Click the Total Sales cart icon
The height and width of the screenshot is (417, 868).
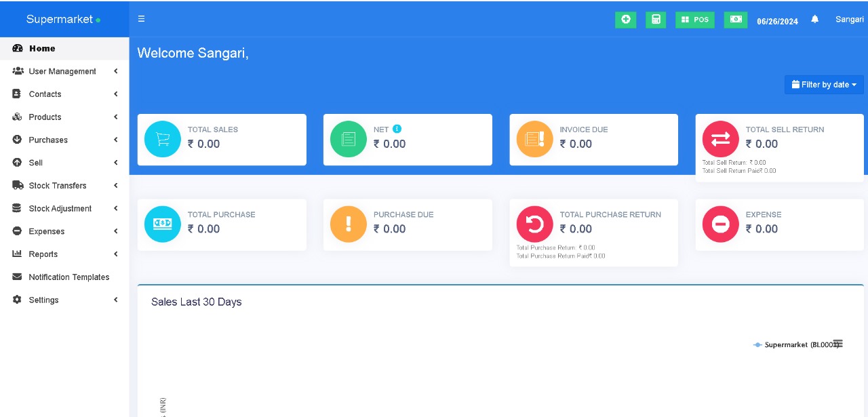[163, 139]
